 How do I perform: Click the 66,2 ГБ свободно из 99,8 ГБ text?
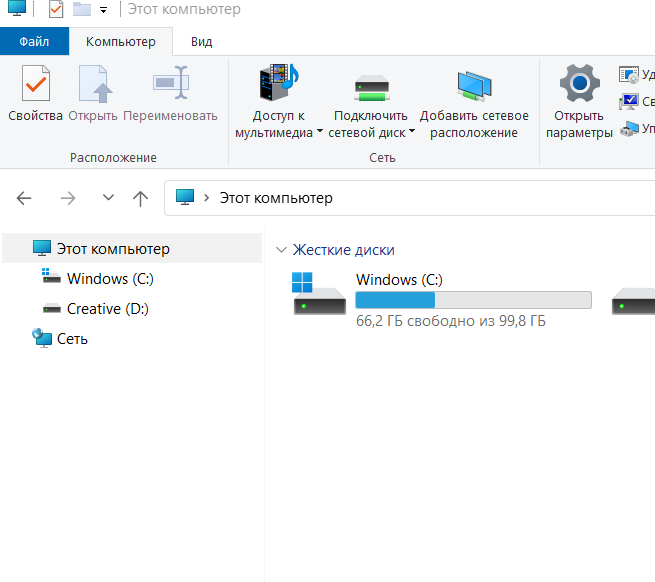pos(451,321)
